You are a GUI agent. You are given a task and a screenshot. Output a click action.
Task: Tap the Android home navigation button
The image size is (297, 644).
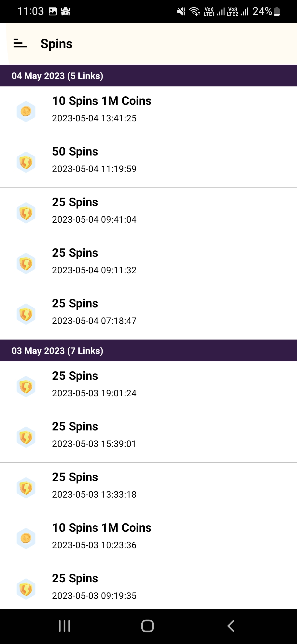(x=147, y=626)
